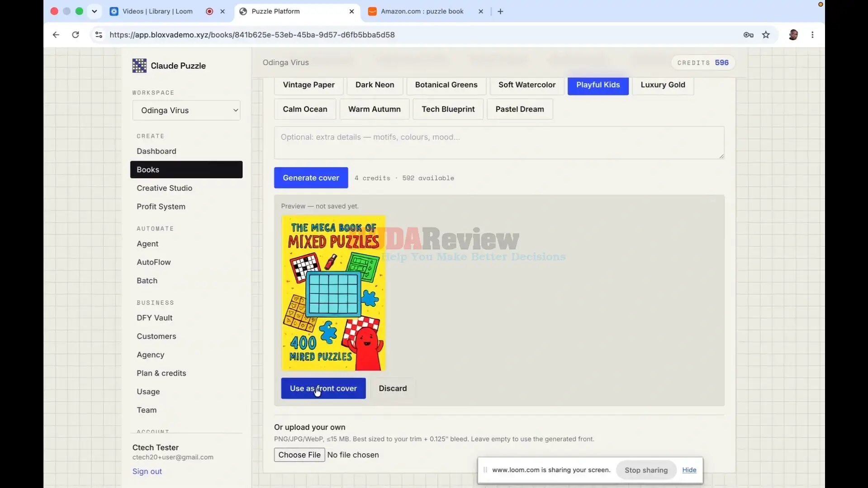Click the Credits 596 badge
868x488 pixels.
[x=703, y=63]
